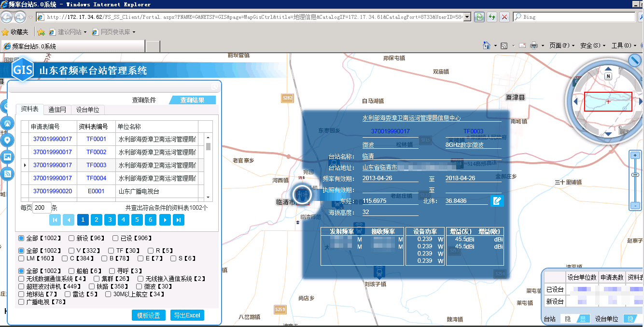Click the 模板设置 button

pyautogui.click(x=148, y=315)
